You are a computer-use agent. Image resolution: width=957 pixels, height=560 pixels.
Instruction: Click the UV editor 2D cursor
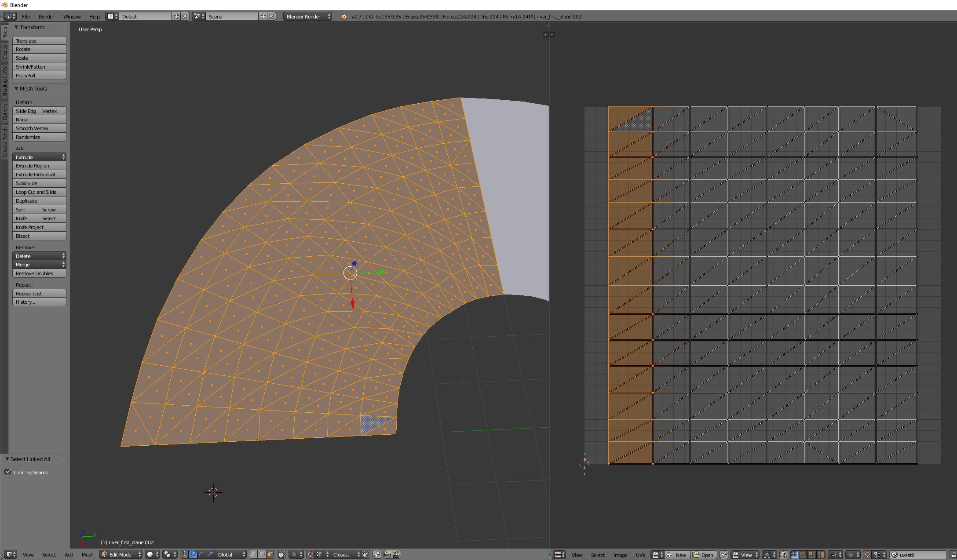584,463
